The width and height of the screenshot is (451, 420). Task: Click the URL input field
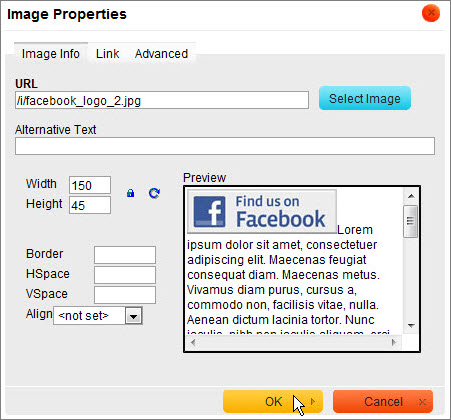[x=162, y=100]
